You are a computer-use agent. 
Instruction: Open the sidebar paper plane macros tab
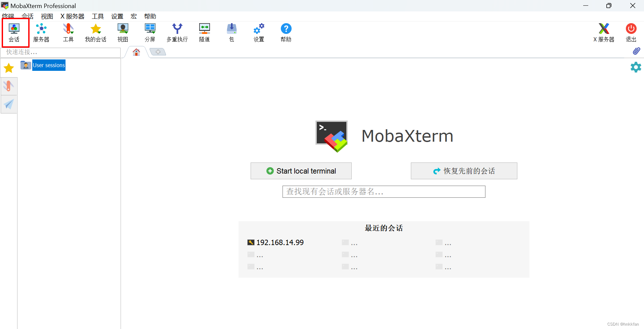click(x=9, y=104)
